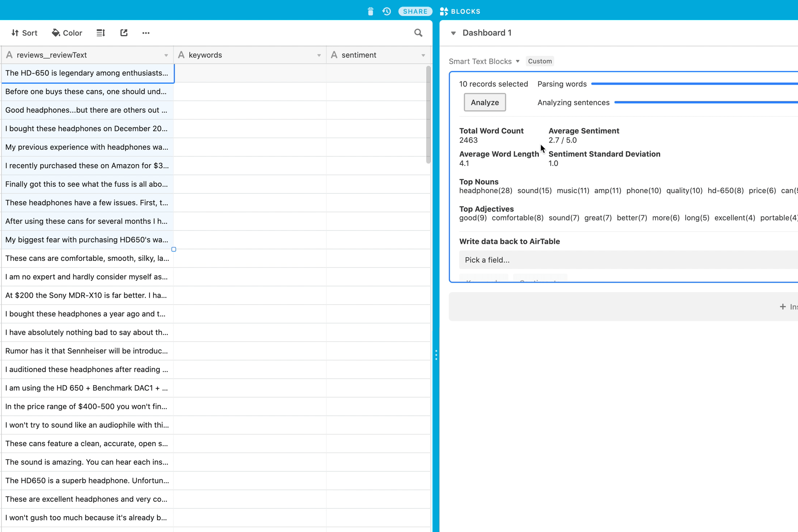798x532 pixels.
Task: Click the SHARE button
Action: tap(415, 11)
